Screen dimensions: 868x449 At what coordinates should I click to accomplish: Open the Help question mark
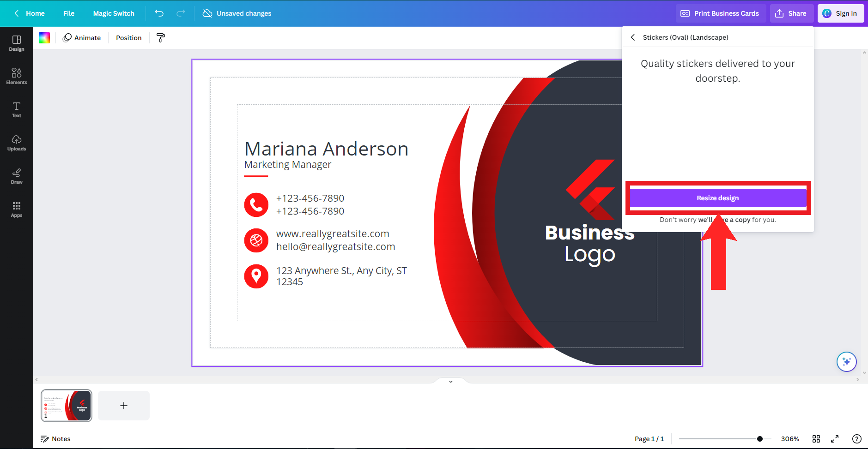coord(857,439)
